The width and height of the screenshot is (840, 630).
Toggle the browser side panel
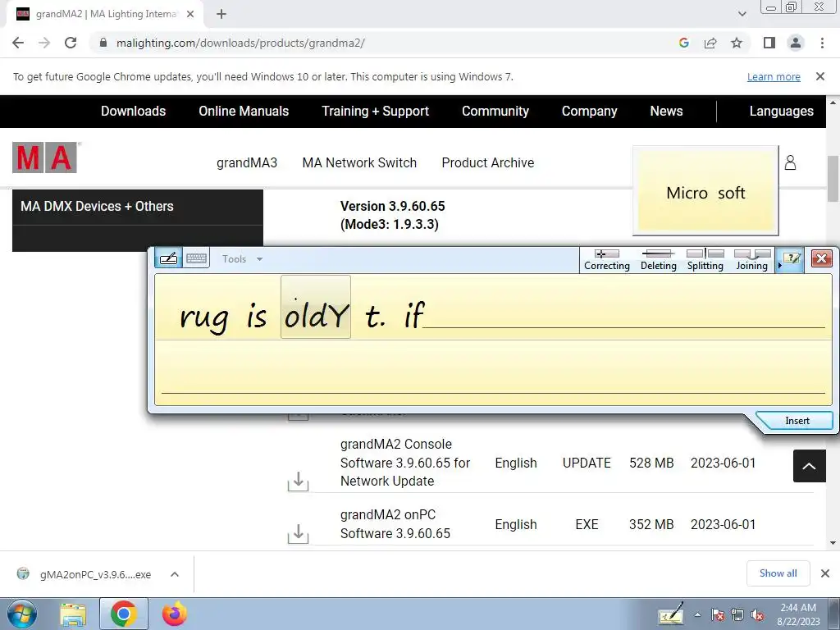(x=769, y=43)
